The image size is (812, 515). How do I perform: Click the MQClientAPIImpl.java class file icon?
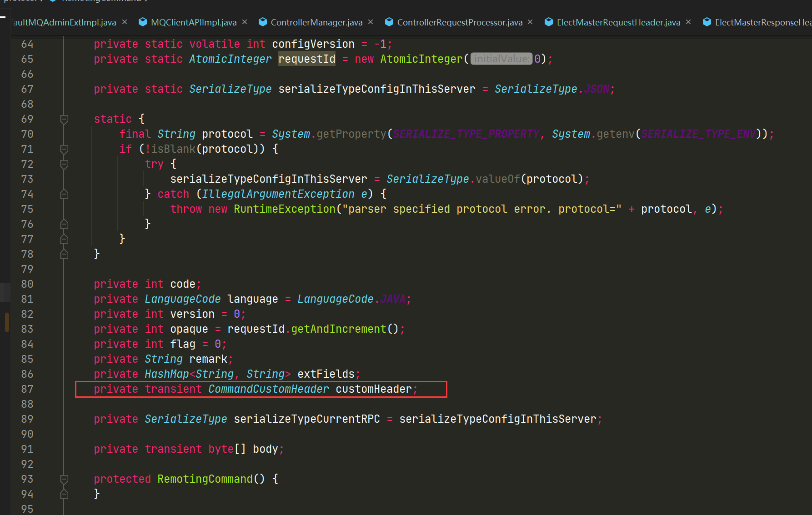pyautogui.click(x=143, y=22)
